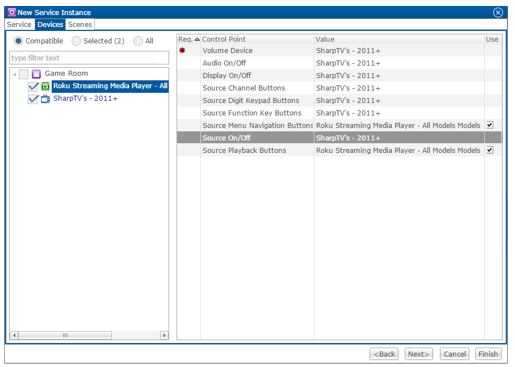This screenshot has height=367, width=515.
Task: Click the left scroll arrow of device tree
Action: 14,335
